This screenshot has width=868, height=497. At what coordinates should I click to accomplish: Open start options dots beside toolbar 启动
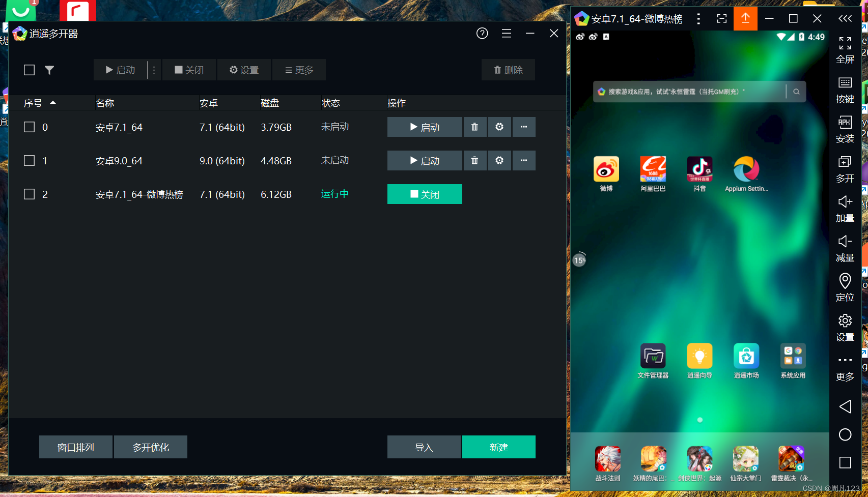[154, 70]
